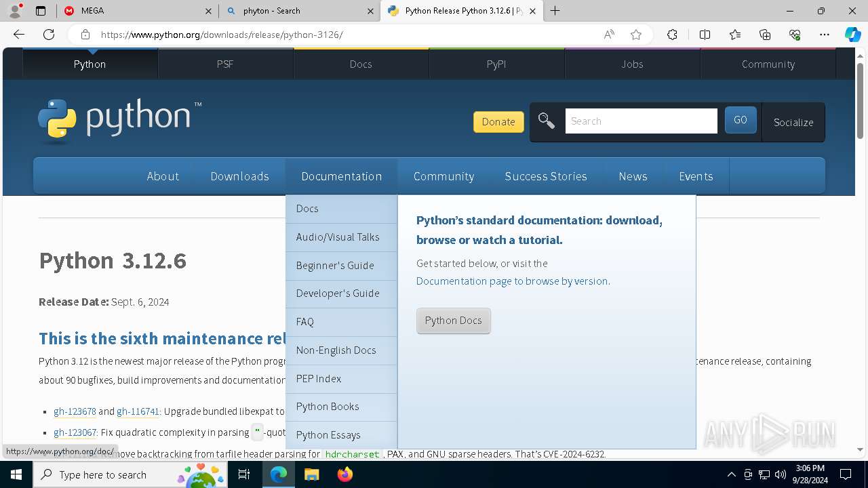
Task: Close the MEGA tab
Action: click(208, 11)
